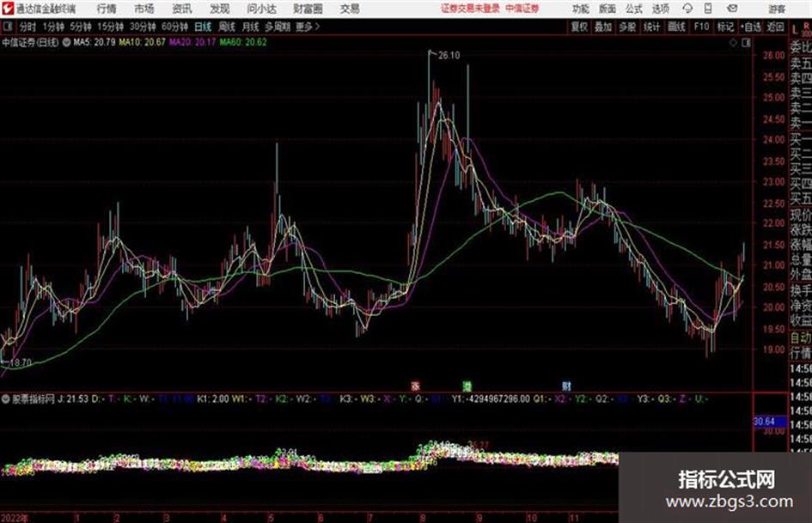812x523 pixels.
Task: Click the 证券交易未登录 login link
Action: [x=470, y=9]
